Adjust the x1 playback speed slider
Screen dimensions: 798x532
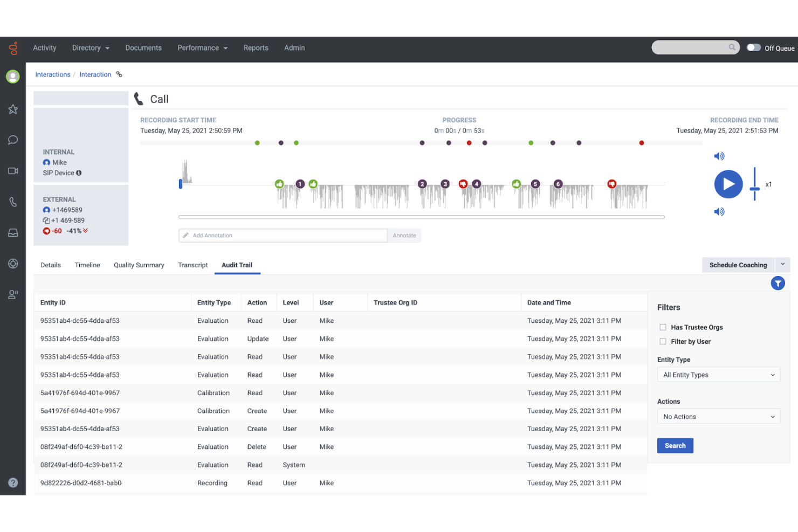coord(755,184)
